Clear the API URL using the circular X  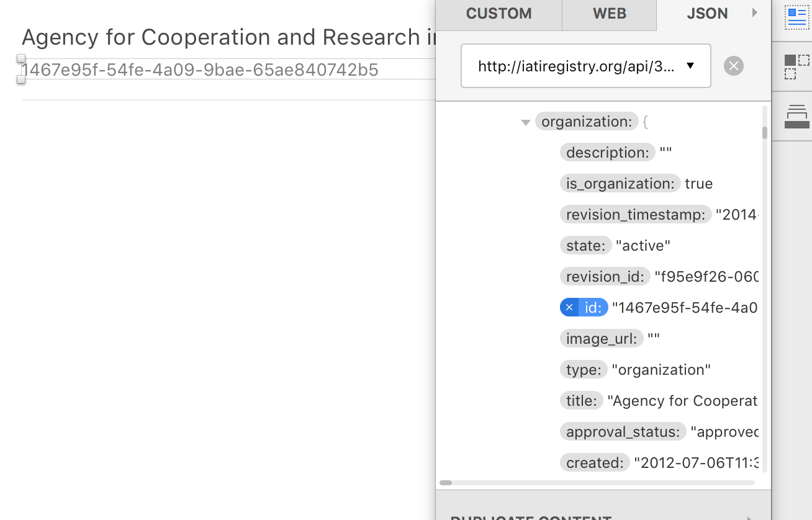tap(733, 66)
